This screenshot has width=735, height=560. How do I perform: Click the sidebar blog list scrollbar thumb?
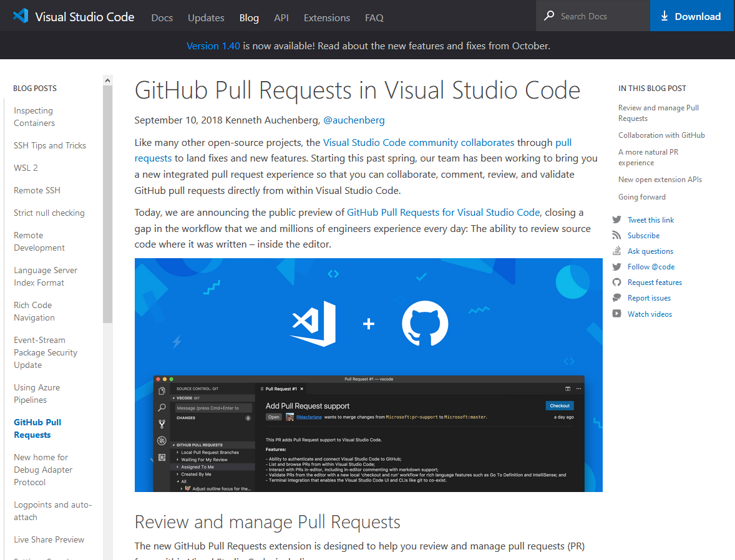(108, 205)
